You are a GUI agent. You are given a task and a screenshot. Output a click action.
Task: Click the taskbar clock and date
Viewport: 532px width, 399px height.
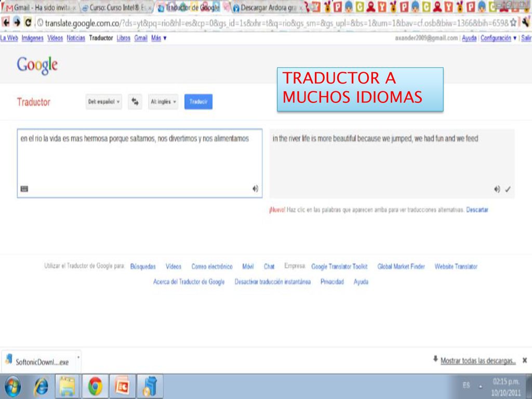coord(506,387)
